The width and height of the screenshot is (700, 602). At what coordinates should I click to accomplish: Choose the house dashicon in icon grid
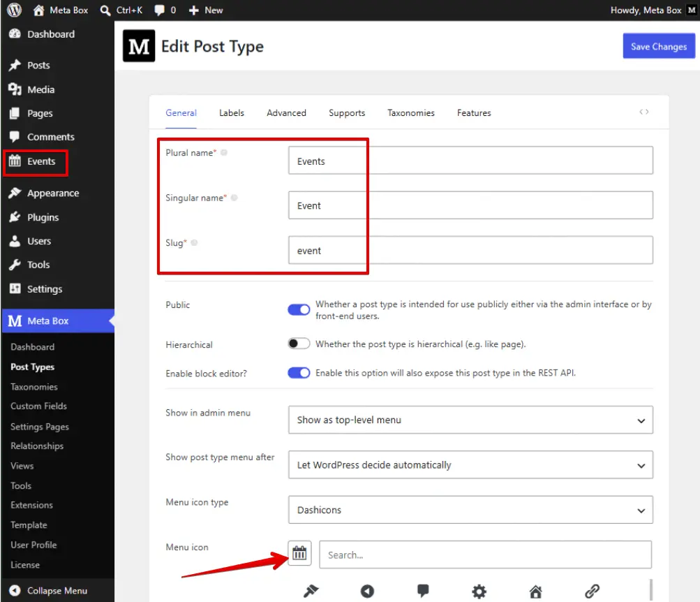tap(535, 592)
